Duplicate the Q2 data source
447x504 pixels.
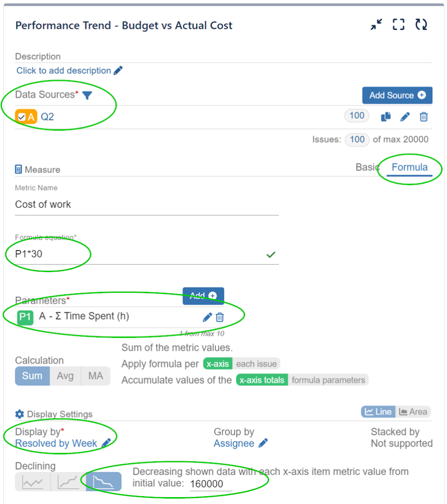[386, 117]
